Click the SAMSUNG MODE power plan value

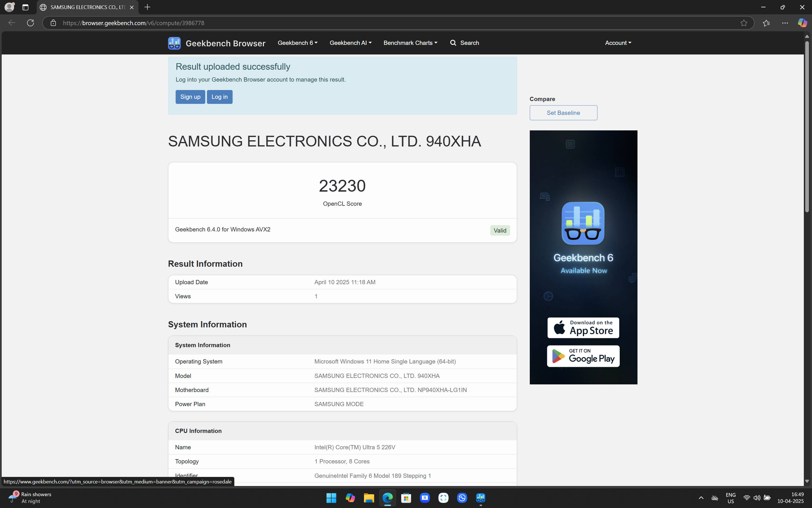pyautogui.click(x=339, y=404)
